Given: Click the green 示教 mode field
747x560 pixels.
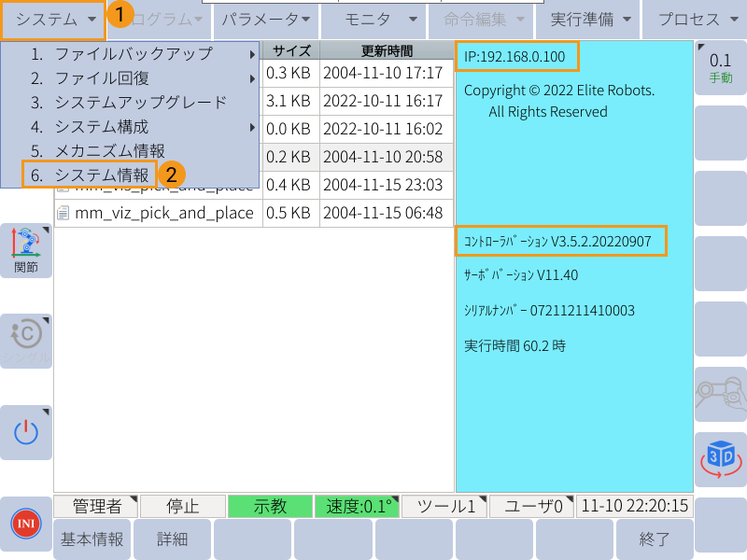Looking at the screenshot, I should point(270,506).
